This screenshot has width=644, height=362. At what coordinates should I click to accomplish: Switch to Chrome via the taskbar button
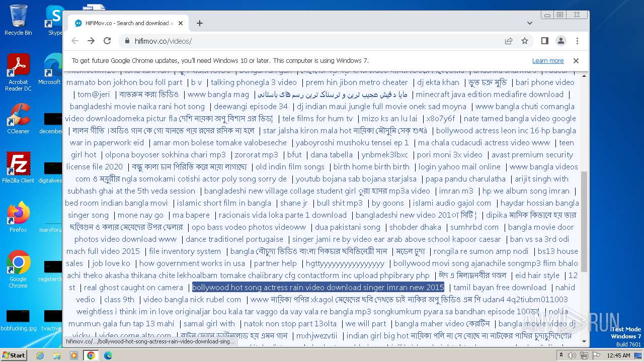[91, 355]
